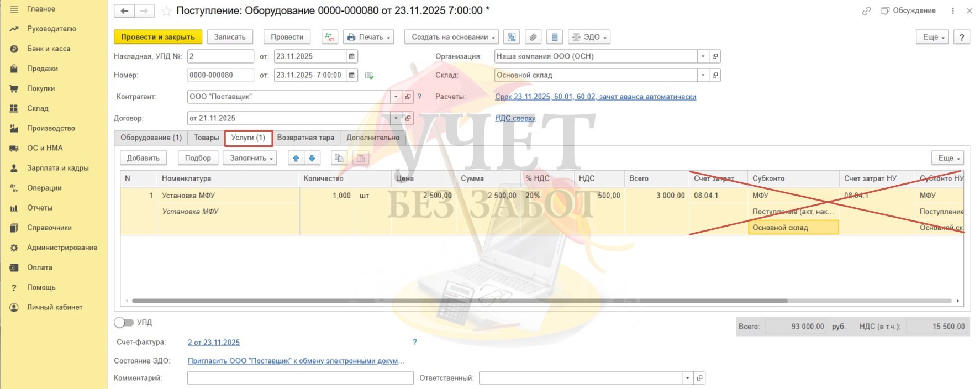
Task: Switch to the Дополнительно tab
Action: [373, 138]
